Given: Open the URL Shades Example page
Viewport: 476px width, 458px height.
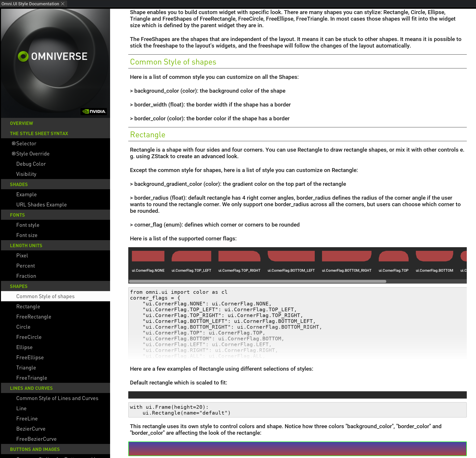Looking at the screenshot, I should click(41, 204).
